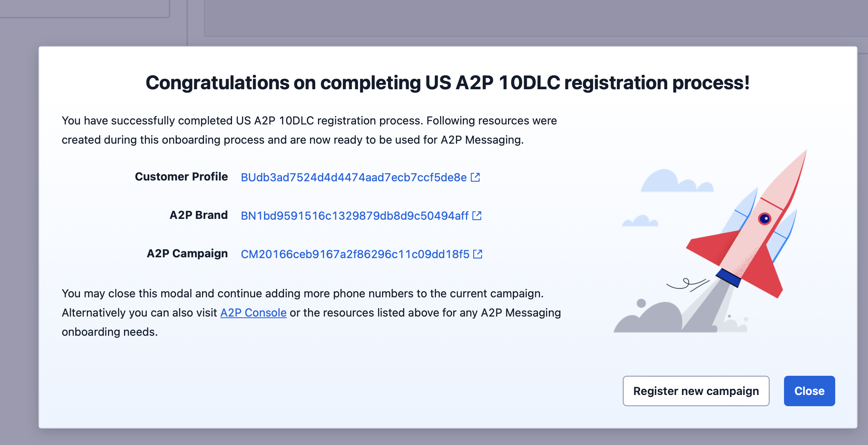The image size is (868, 445).
Task: Open Customer Profile BUdb3ad7524 SID link
Action: click(x=354, y=177)
